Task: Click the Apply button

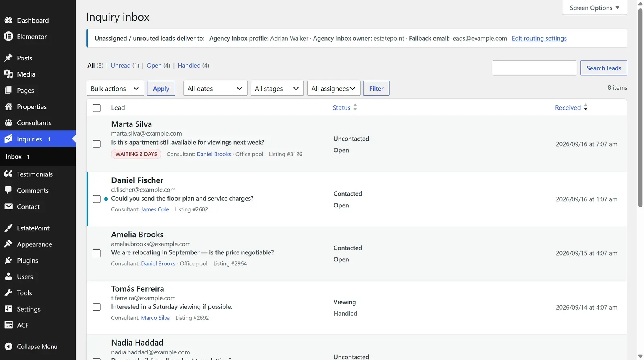Action: (x=161, y=89)
